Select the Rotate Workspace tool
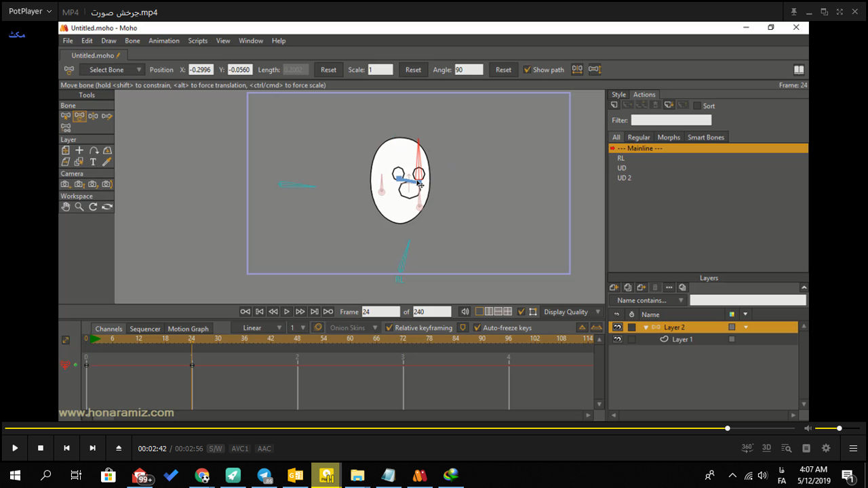Image resolution: width=868 pixels, height=488 pixels. (93, 207)
